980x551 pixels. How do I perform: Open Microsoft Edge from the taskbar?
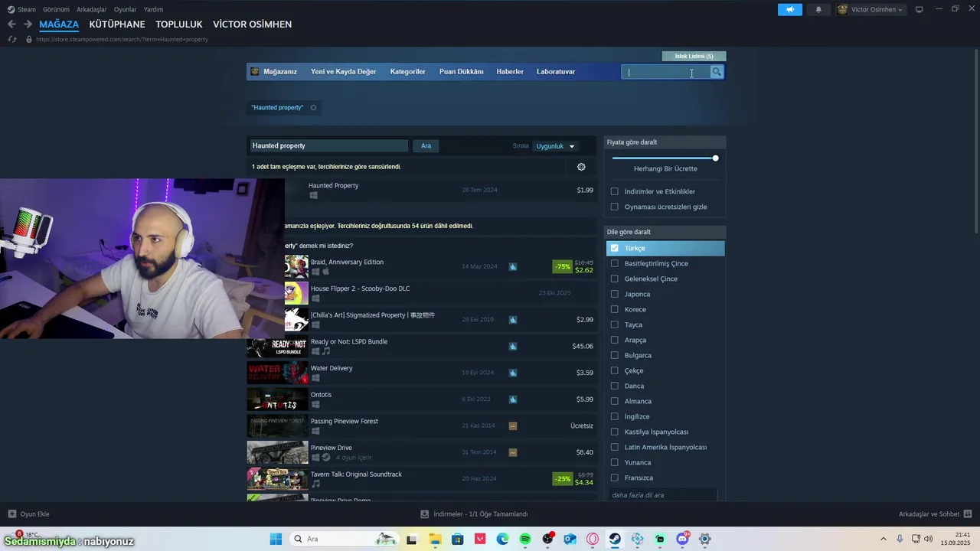click(x=502, y=539)
